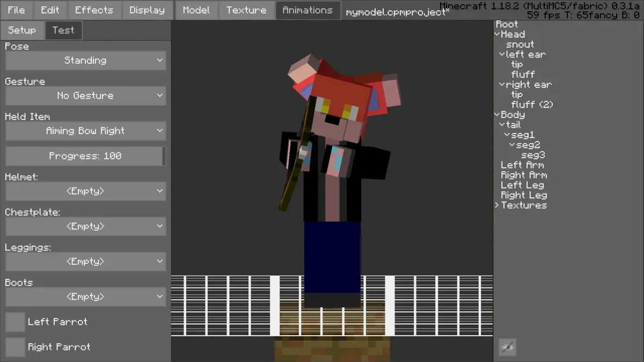This screenshot has height=362, width=644.
Task: Select the Root item in tree
Action: [x=507, y=24]
